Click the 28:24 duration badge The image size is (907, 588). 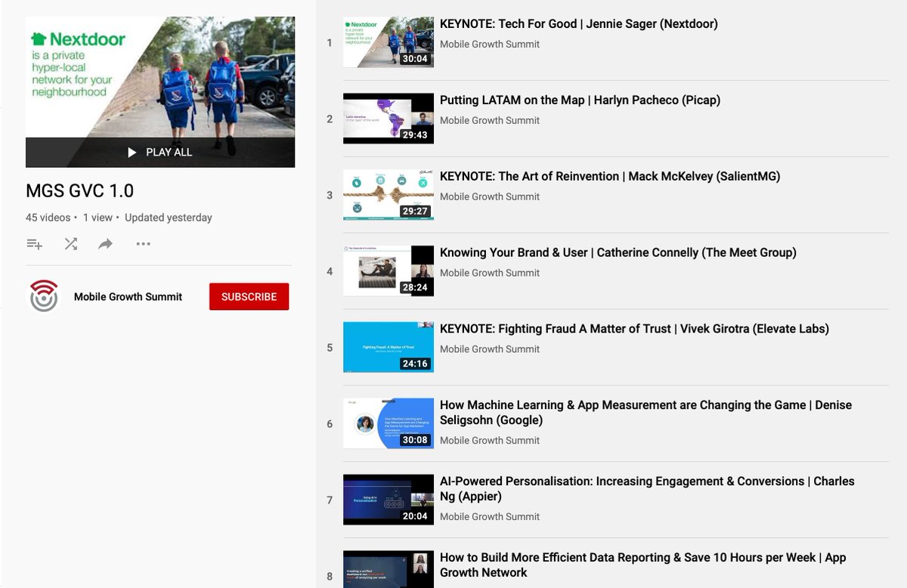coord(415,288)
